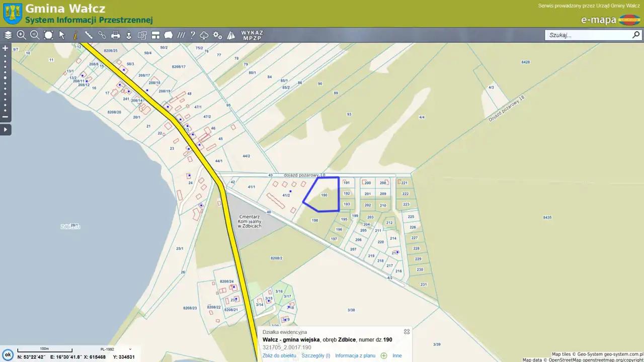644x362 pixels.
Task: Click 'Szczegóły (I)' link in popup
Action: click(x=315, y=355)
